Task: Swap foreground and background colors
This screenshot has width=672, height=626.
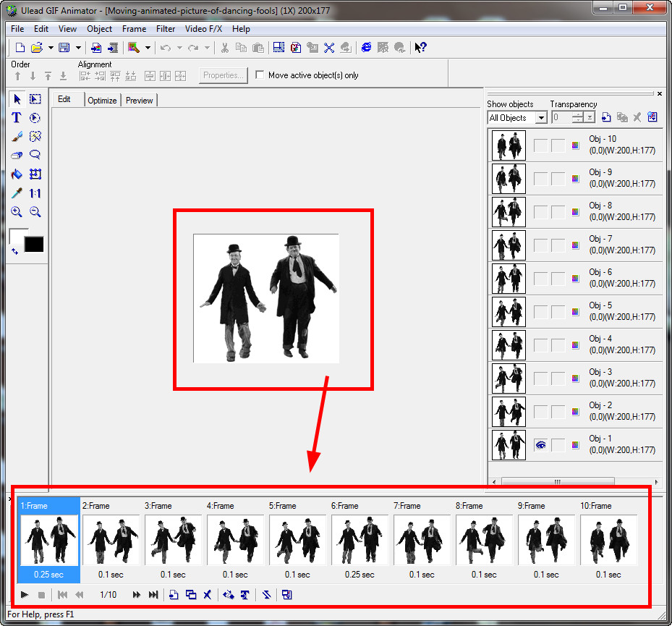Action: coord(15,252)
